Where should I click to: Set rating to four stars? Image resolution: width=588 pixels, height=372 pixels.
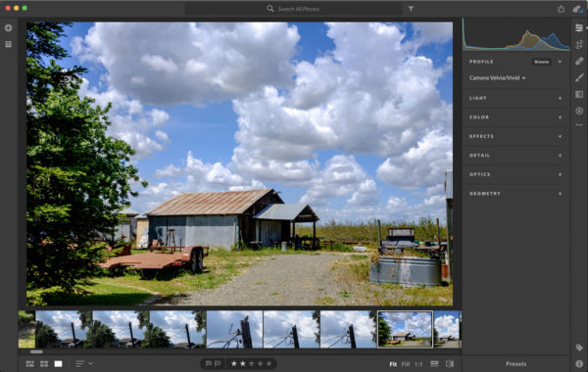(x=260, y=363)
